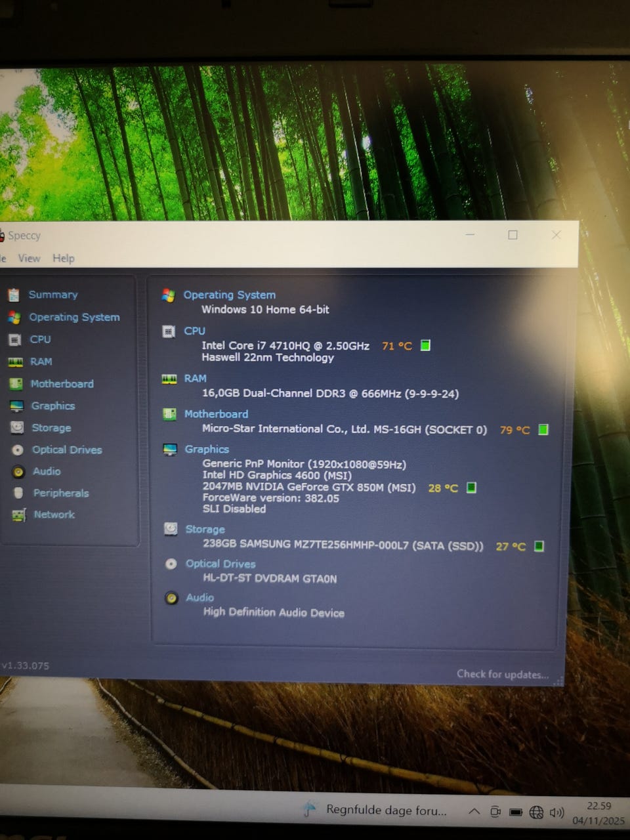Click the CPU icon in the summary pane

coord(169,331)
